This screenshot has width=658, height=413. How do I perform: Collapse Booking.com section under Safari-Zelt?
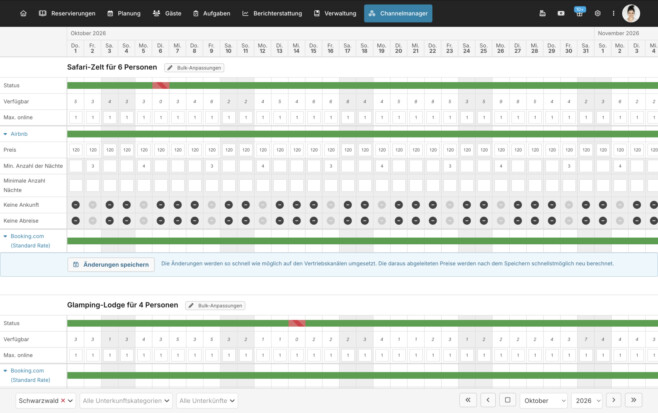coord(5,236)
